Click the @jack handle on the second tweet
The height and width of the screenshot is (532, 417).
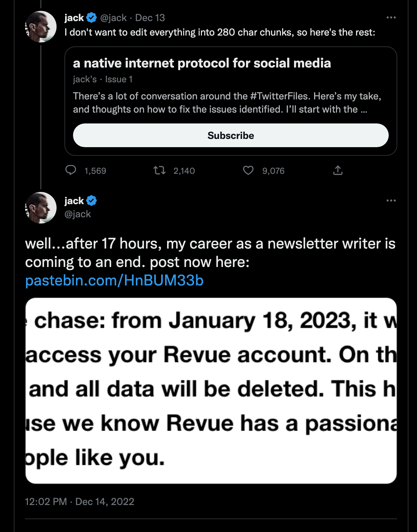[x=78, y=214]
